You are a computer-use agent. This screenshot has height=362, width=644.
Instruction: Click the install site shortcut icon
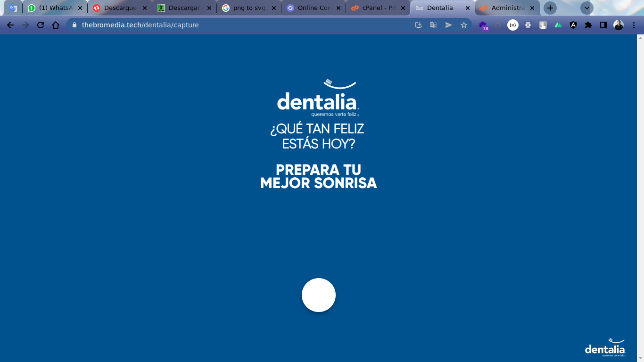tap(418, 25)
